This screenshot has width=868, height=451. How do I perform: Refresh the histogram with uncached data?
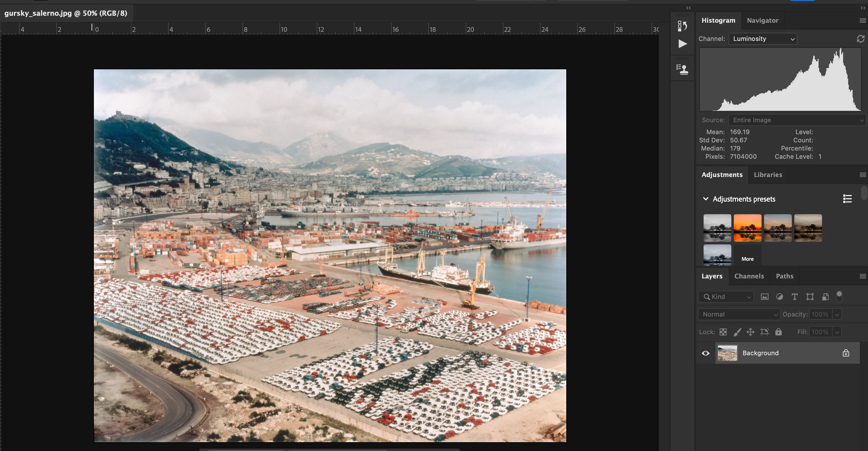(x=860, y=39)
